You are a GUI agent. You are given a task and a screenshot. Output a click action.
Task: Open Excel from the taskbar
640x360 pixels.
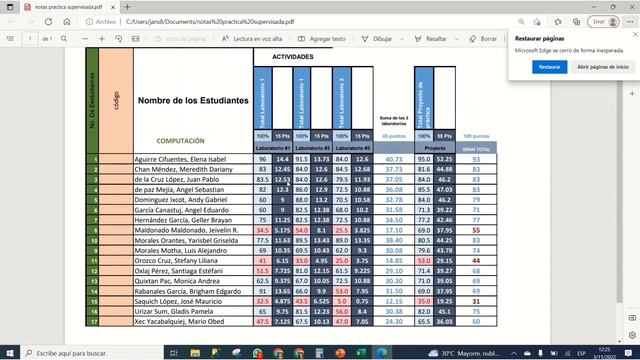pos(361,353)
